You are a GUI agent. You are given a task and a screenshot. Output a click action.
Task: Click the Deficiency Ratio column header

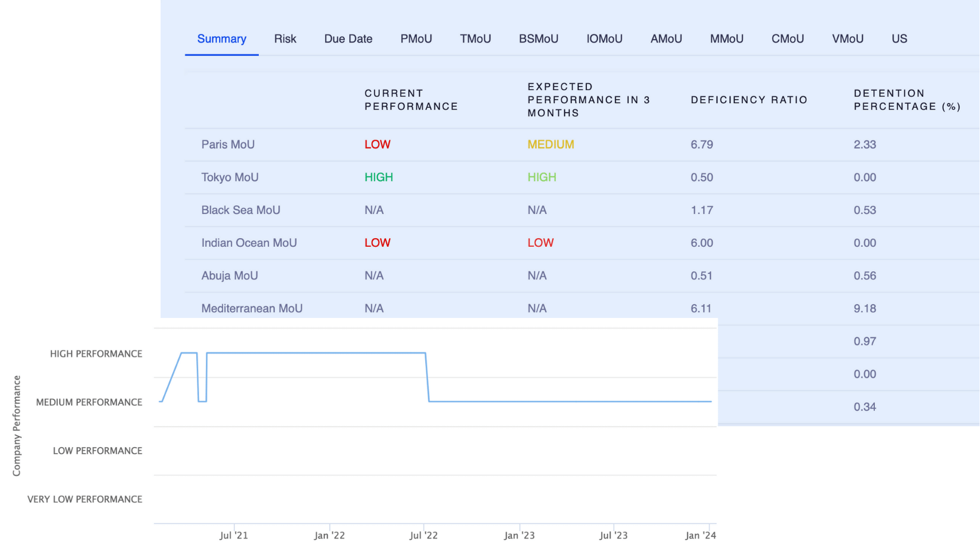click(749, 100)
